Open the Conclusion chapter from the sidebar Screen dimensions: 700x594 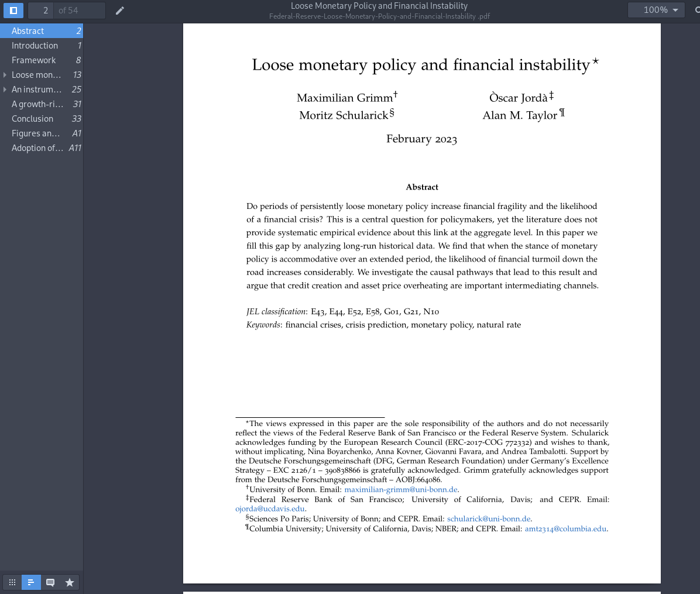point(32,118)
